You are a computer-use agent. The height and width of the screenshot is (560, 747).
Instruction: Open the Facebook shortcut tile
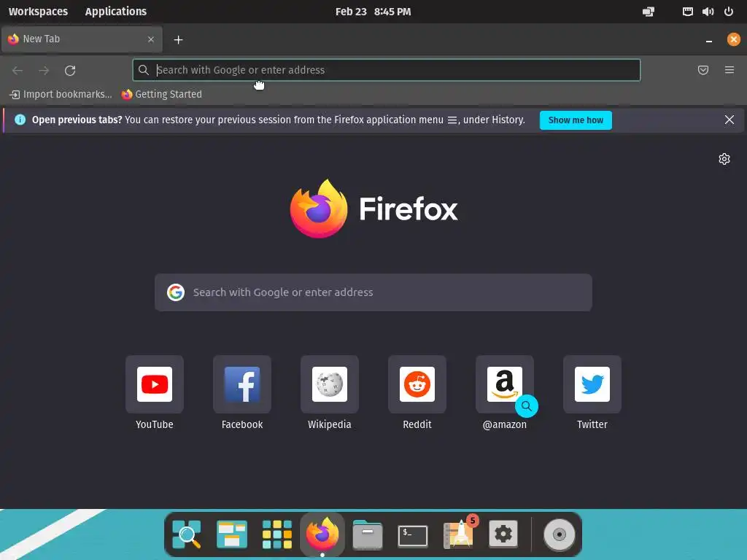242,384
